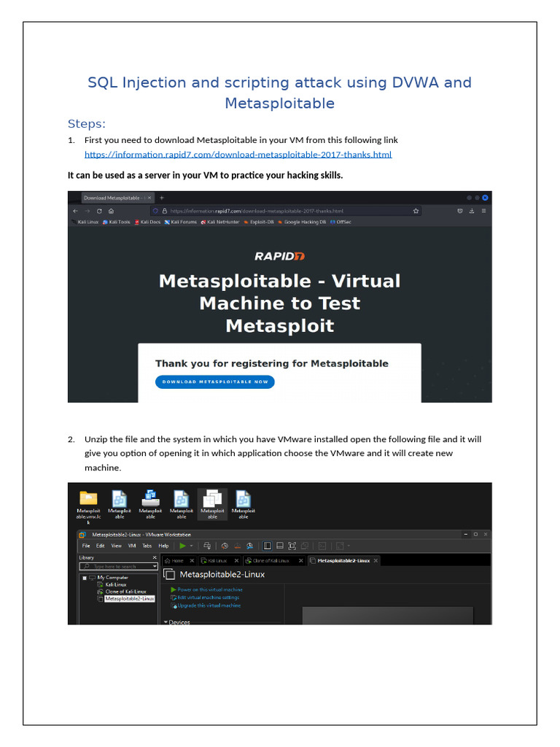Click the green Power On toolbar button
Viewport: 560px width, 747px height.
pos(182,546)
